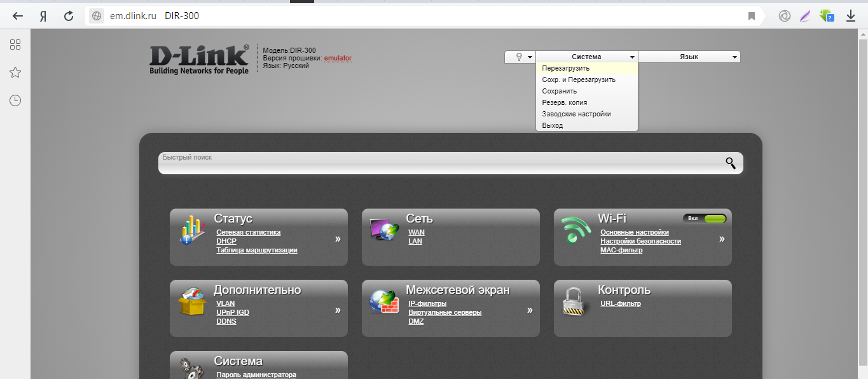The image size is (868, 379).
Task: Open the Yandex home Я icon
Action: pos(43,16)
